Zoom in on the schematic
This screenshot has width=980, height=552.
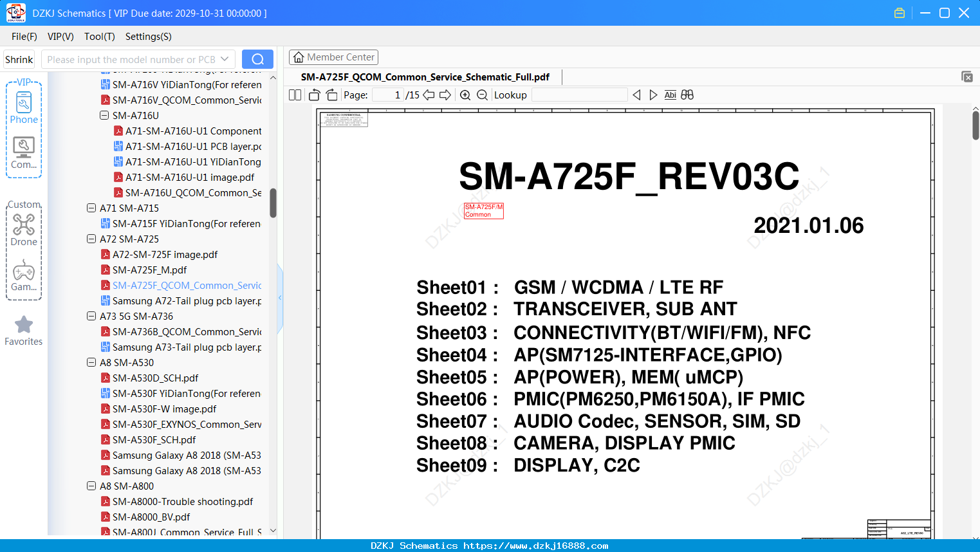point(465,95)
